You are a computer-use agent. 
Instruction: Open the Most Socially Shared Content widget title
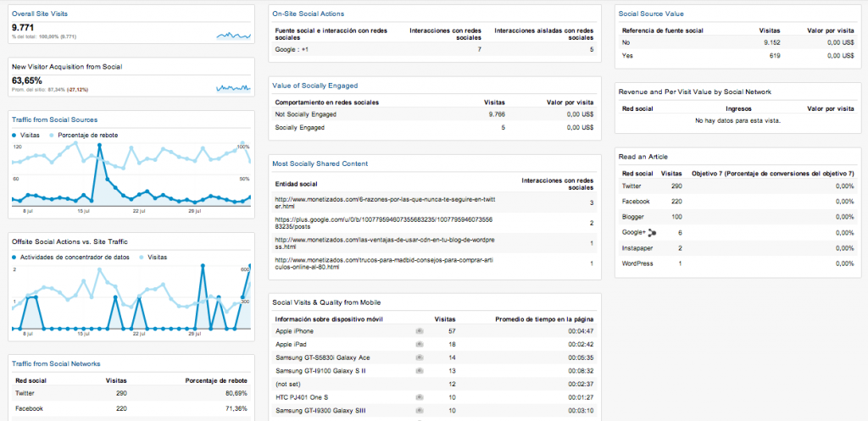click(x=319, y=163)
